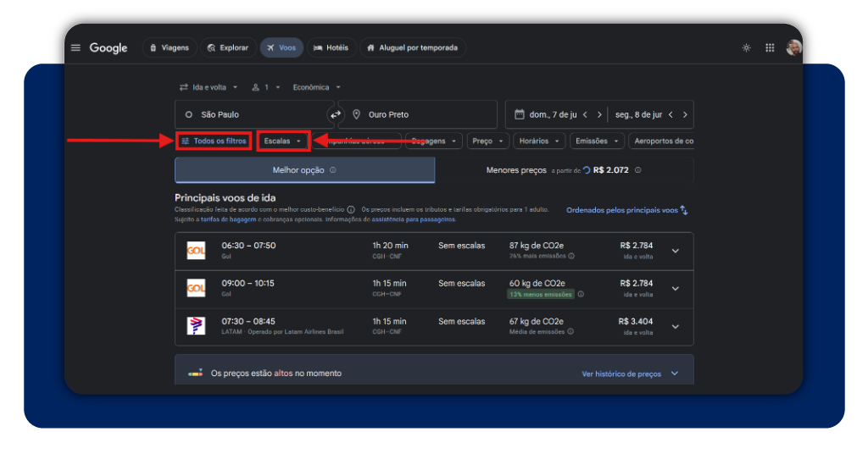Open Todos os filtros button

pyautogui.click(x=214, y=141)
